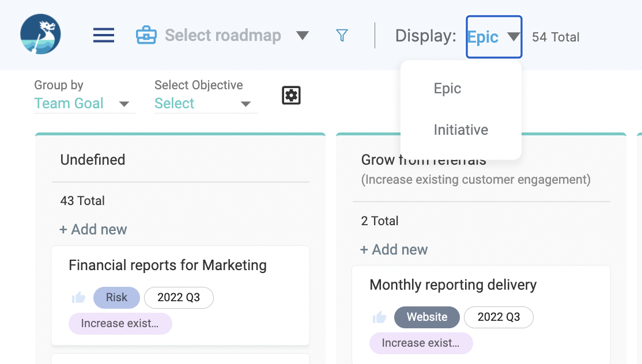Like Financial reports for Marketing with thumbs-up
Viewport: 642px width, 364px height.
(x=78, y=297)
